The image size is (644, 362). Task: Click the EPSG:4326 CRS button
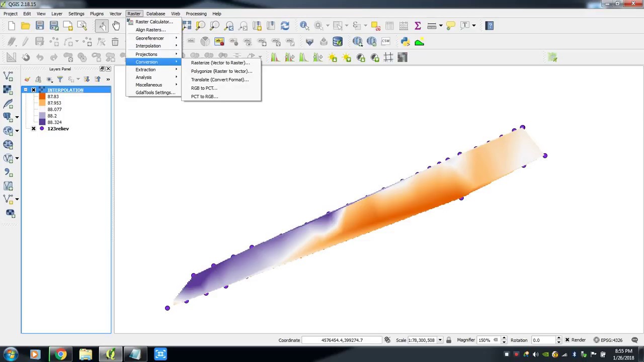tap(608, 340)
